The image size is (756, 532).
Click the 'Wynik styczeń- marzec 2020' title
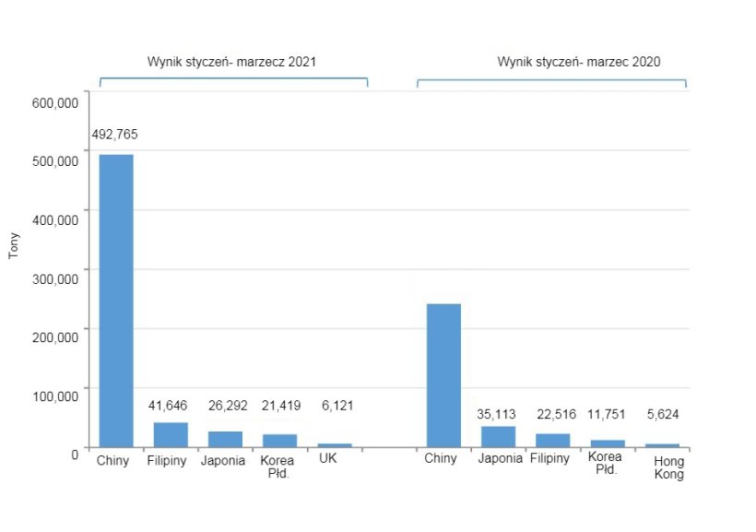[578, 62]
